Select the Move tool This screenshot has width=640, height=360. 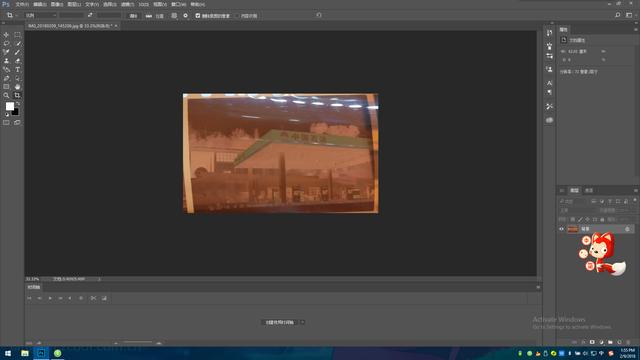(x=6, y=35)
